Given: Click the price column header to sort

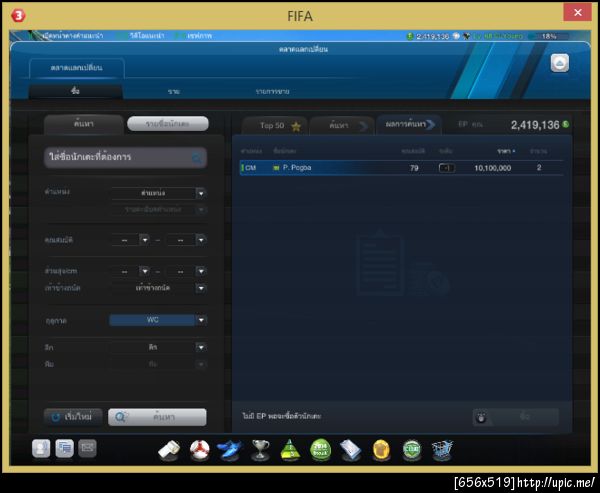Looking at the screenshot, I should coord(506,151).
